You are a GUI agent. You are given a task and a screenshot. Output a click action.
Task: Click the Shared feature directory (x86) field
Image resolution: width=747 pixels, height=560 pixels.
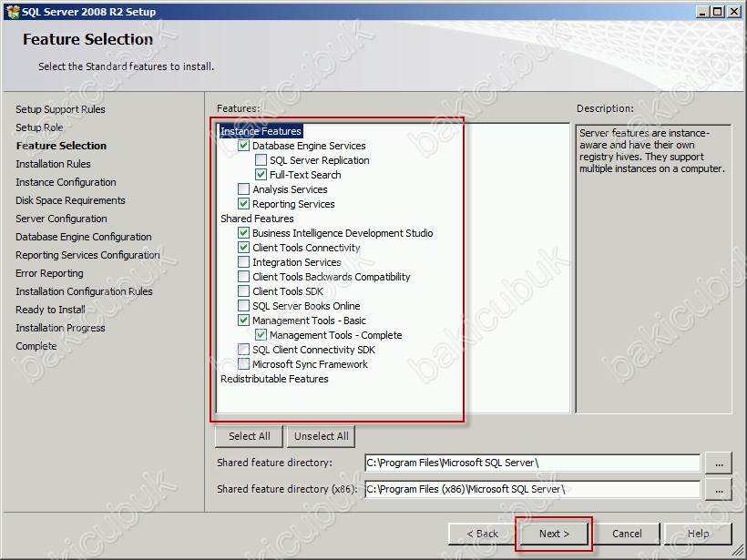pos(533,489)
